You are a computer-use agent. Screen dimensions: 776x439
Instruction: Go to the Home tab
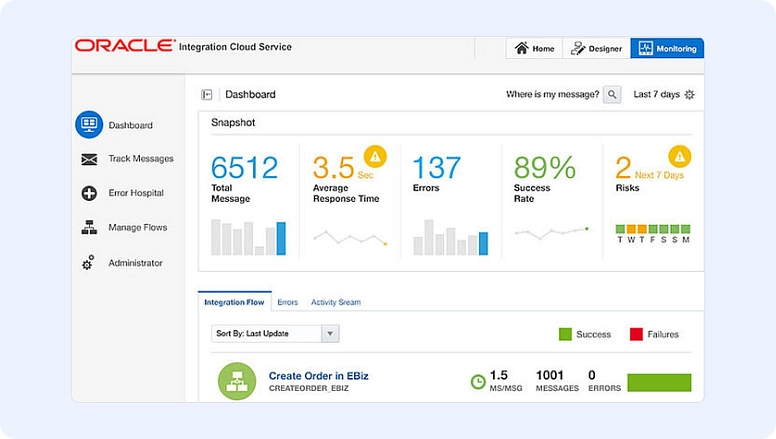tap(534, 49)
